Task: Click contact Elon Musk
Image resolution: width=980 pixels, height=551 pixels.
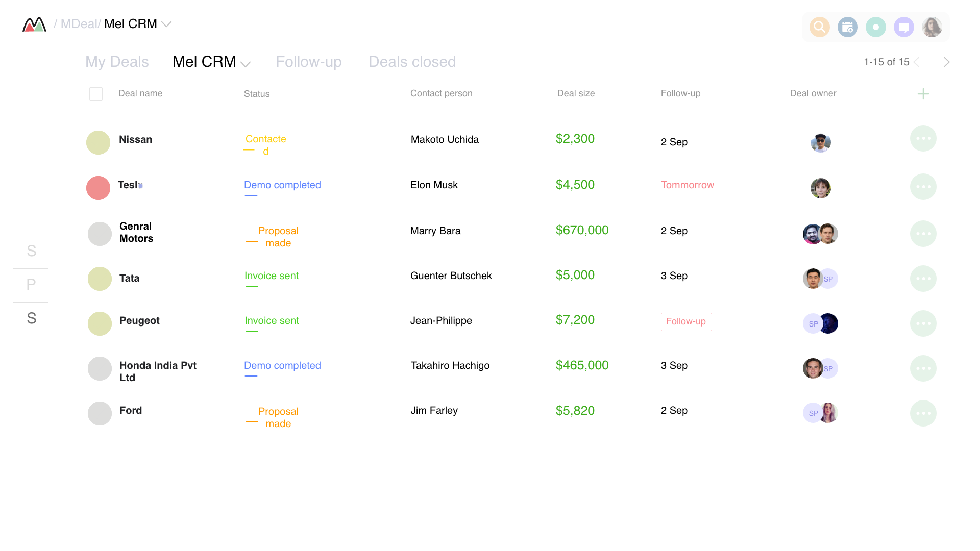Action: click(x=434, y=185)
